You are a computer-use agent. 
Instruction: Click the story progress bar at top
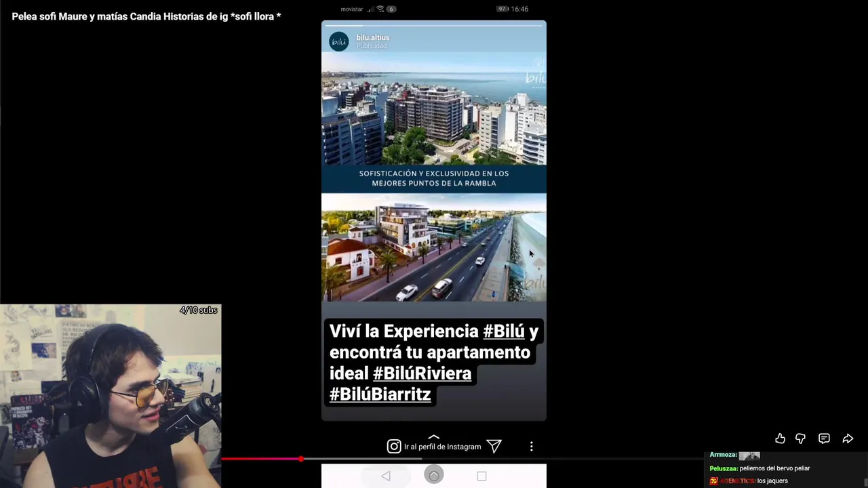[x=434, y=25]
